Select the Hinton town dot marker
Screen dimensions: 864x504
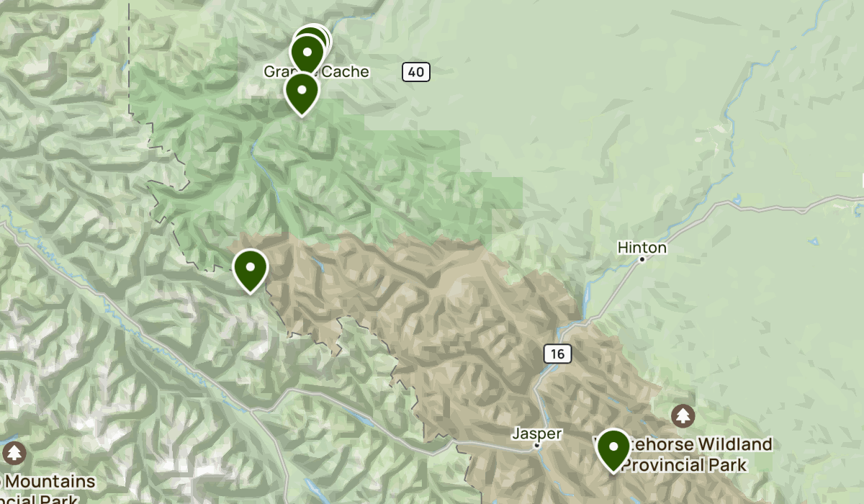click(x=642, y=260)
